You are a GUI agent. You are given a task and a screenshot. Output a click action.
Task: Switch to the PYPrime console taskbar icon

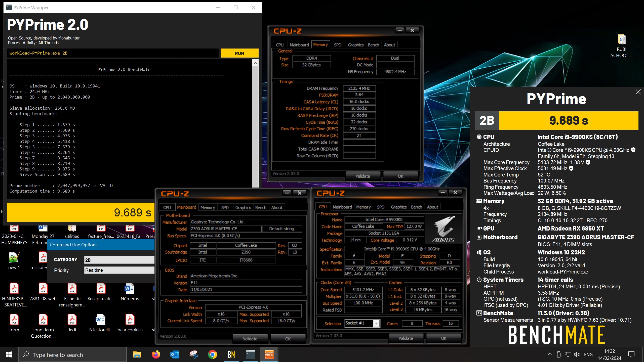pyautogui.click(x=250, y=354)
